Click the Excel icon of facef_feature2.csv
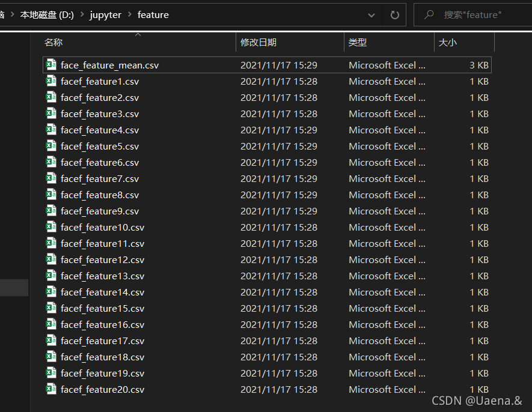The width and height of the screenshot is (532, 412). [x=51, y=97]
